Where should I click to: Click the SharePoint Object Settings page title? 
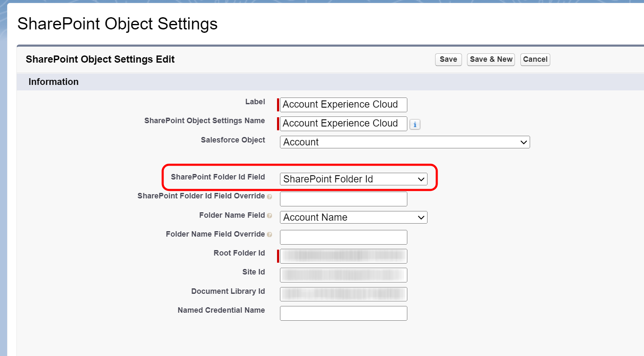[117, 24]
